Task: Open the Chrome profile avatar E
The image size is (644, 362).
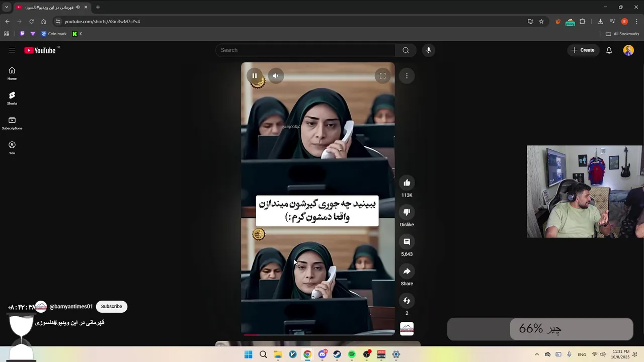Action: 624,22
